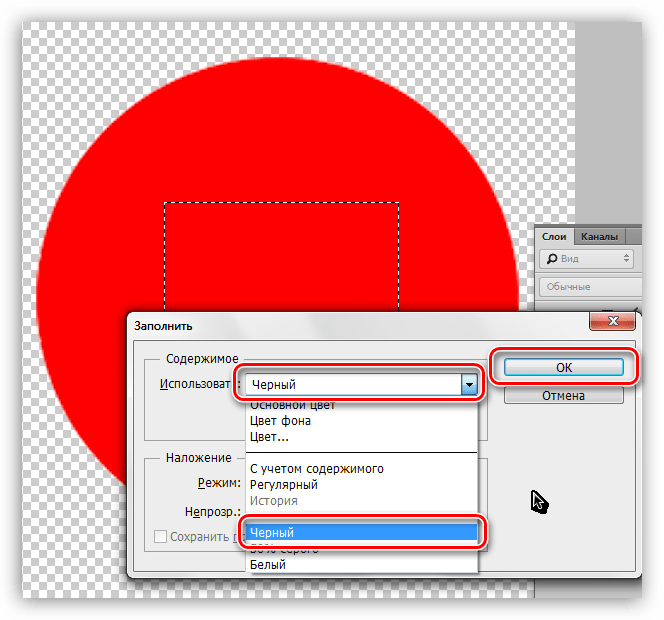Click the Отмена cancel button
The width and height of the screenshot is (664, 620).
pos(563,396)
